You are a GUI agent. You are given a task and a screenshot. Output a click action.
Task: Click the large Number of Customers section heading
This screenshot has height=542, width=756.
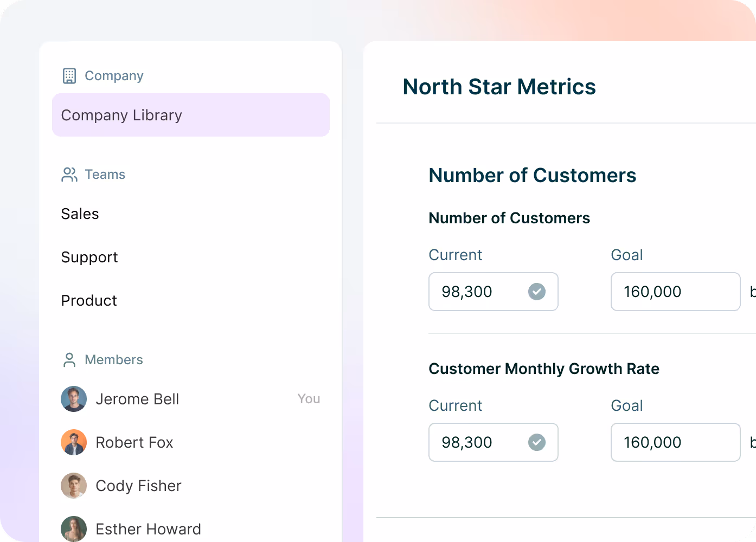tap(533, 176)
